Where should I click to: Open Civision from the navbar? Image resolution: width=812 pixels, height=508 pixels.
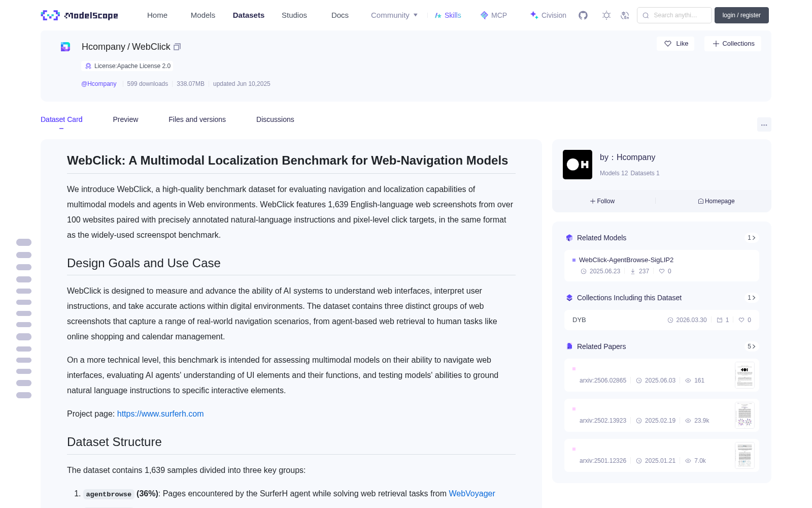coord(548,15)
